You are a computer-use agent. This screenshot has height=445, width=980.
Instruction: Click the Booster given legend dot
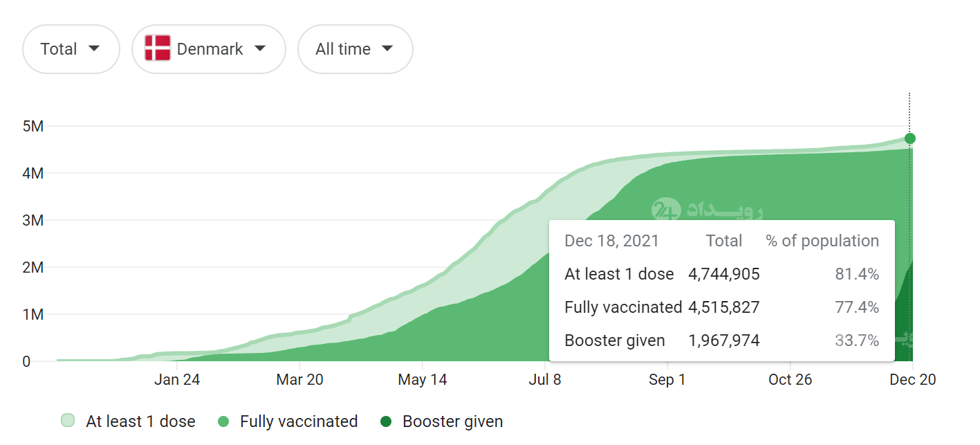click(x=386, y=421)
